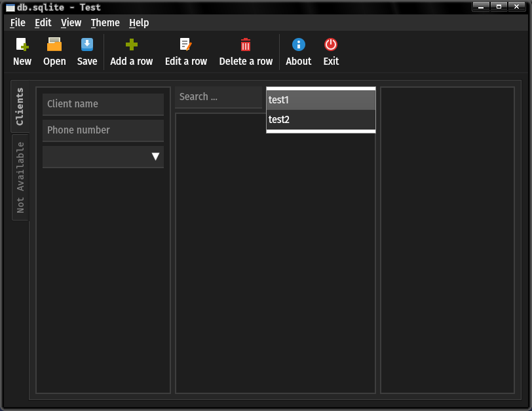
Task: Switch to the Clients vertical tab
Action: click(x=20, y=107)
